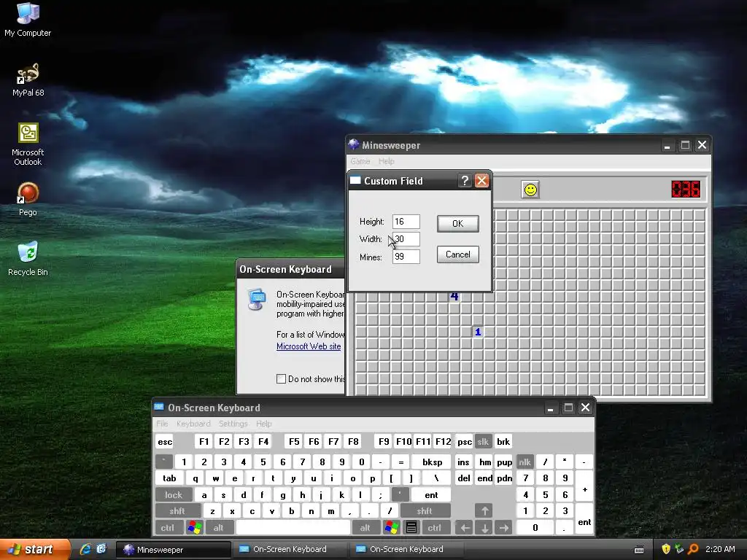Screen dimensions: 747x560
Task: Toggle the right alt key
Action: pos(365,528)
